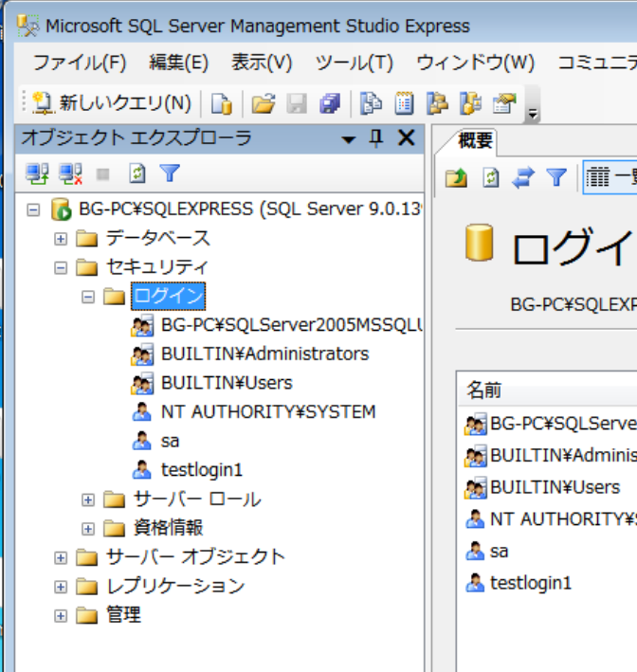Select the セキュリティ tree item
Image resolution: width=637 pixels, height=672 pixels.
tap(157, 267)
